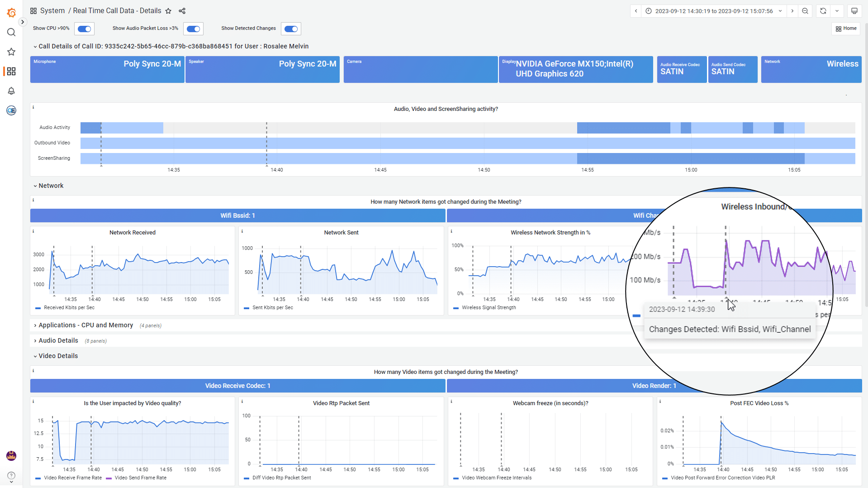This screenshot has width=868, height=488.
Task: Collapse the Video Details row
Action: pos(58,356)
